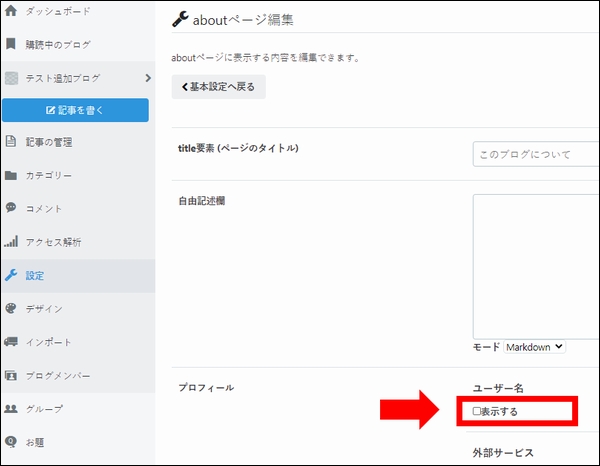This screenshot has height=466, width=600.
Task: Click the 外部サービス section label
Action: 503,453
